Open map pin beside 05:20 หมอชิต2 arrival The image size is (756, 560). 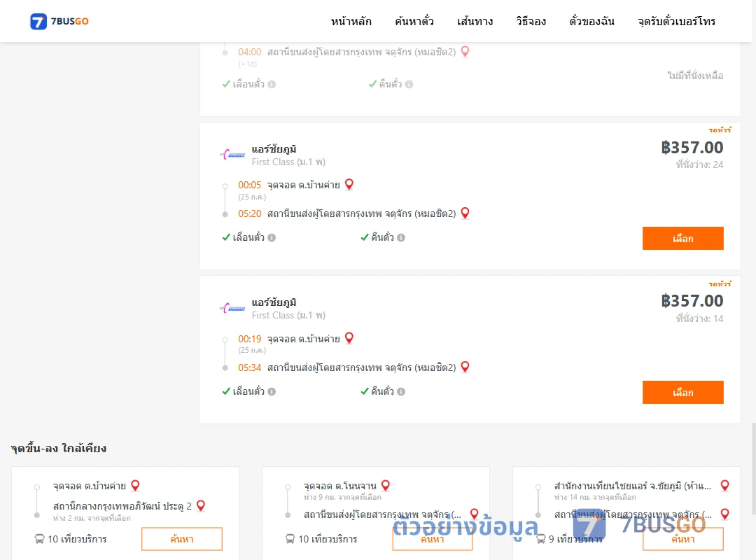point(465,213)
